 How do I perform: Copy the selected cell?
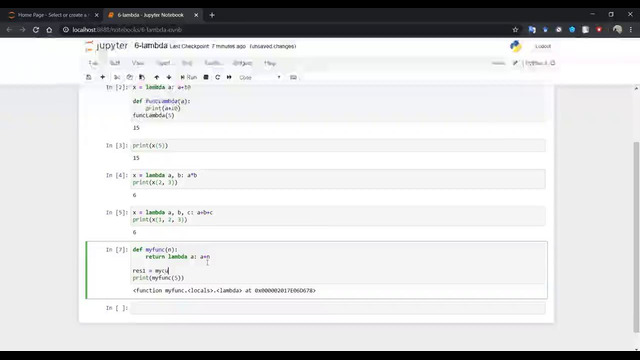pos(129,77)
